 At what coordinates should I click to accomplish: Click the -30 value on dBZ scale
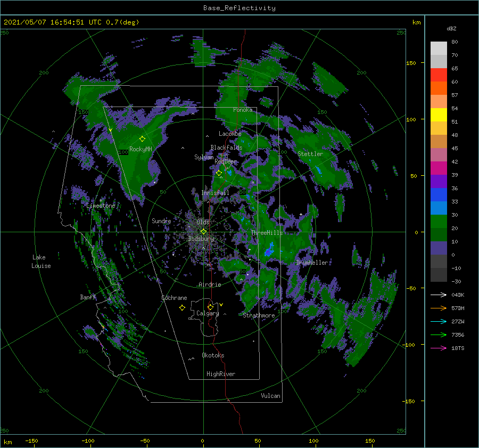(x=456, y=281)
